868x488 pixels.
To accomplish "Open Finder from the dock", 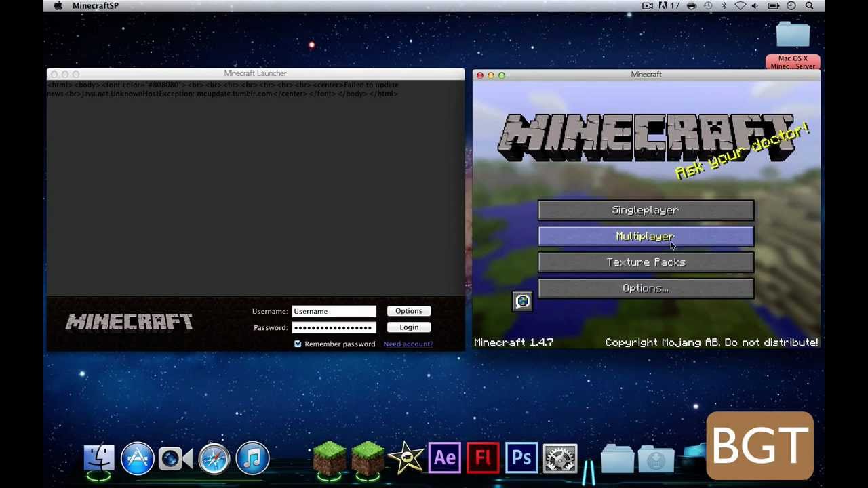I will tap(99, 458).
